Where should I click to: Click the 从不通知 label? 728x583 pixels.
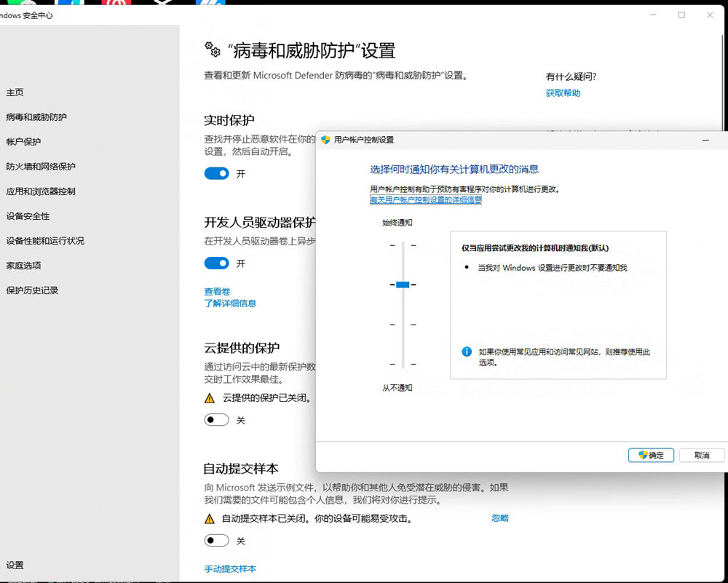(397, 388)
